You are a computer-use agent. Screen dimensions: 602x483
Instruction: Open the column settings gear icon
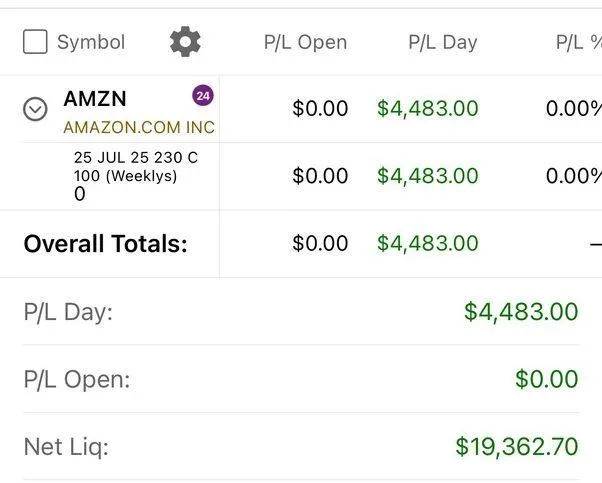[x=185, y=42]
